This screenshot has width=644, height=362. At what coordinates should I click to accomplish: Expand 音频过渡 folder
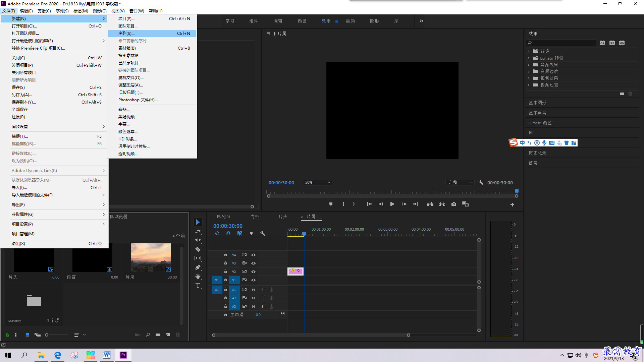(x=529, y=71)
